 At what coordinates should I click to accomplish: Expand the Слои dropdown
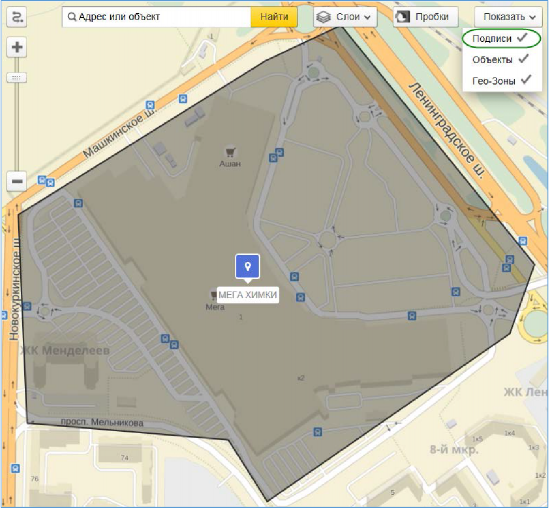click(x=345, y=17)
